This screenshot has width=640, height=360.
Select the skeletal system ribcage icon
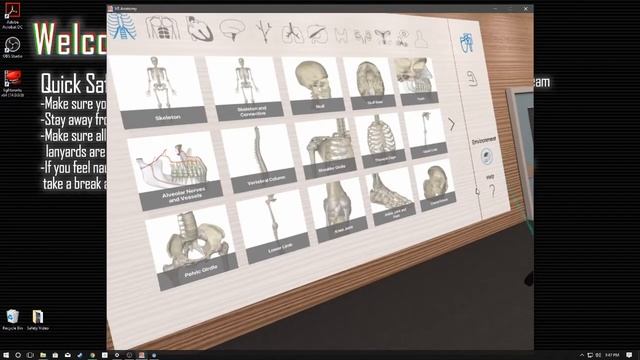pyautogui.click(x=122, y=27)
